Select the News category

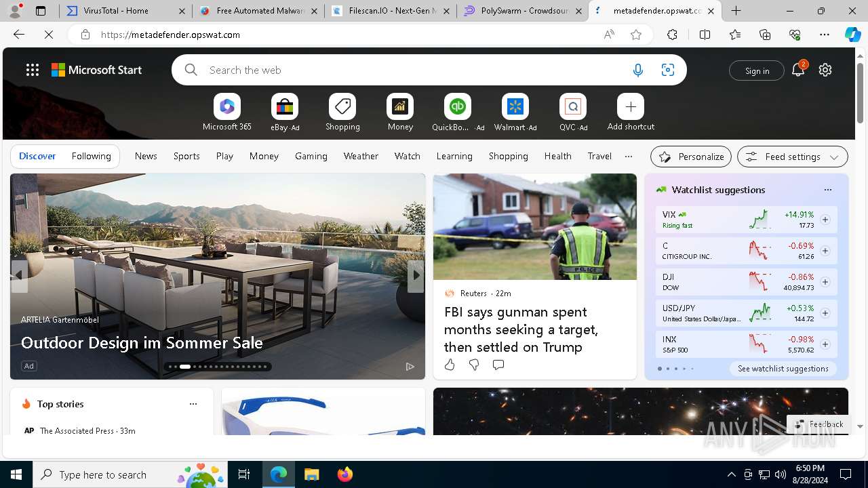146,156
